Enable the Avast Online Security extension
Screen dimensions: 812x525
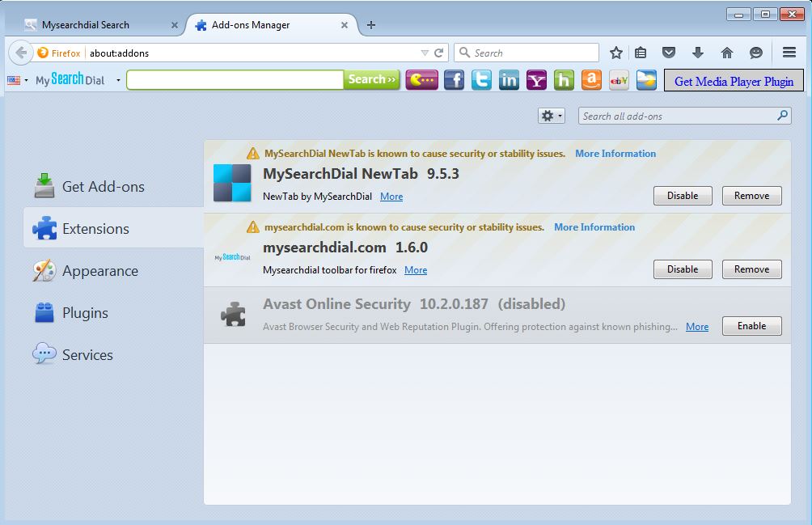click(x=751, y=326)
